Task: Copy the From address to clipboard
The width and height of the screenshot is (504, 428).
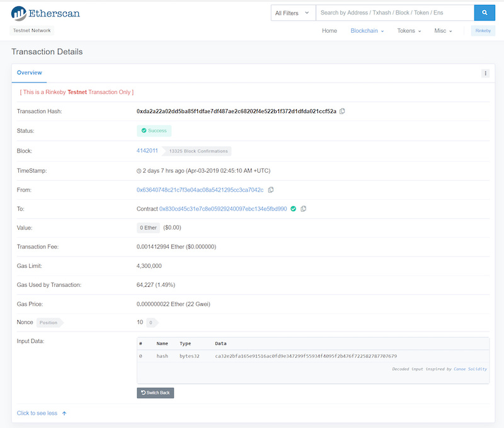Action: (271, 190)
